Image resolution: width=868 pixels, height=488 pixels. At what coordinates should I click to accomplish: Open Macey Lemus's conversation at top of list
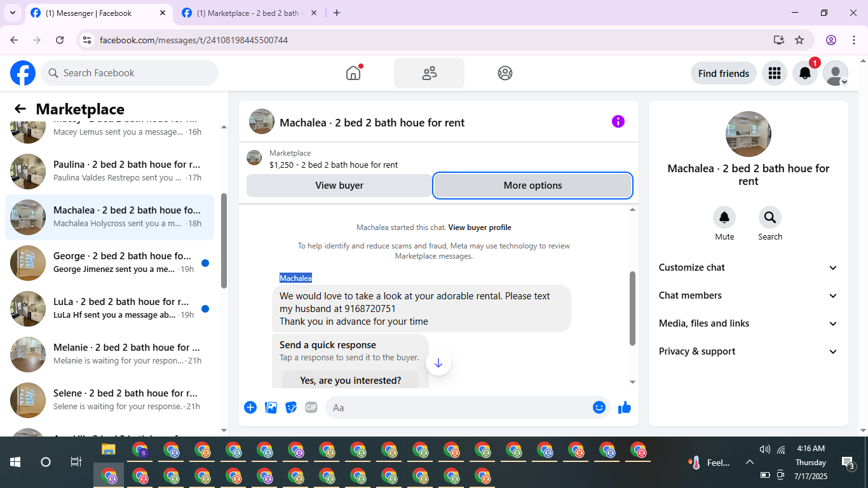tap(109, 132)
